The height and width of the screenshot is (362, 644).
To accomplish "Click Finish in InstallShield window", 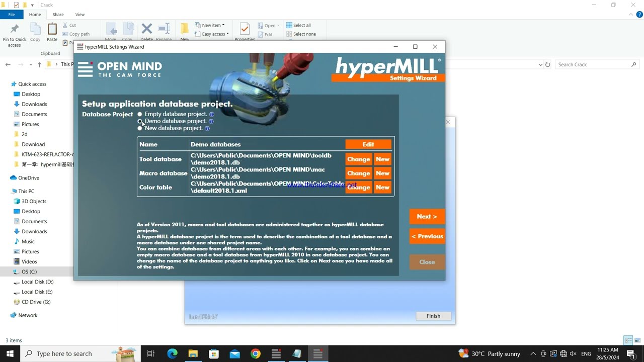I will (433, 316).
